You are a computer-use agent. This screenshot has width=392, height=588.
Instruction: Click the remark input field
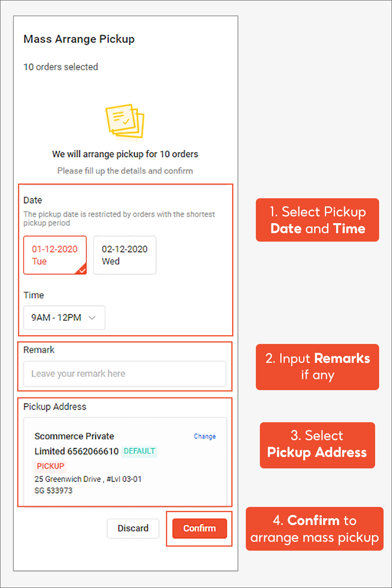pos(125,374)
